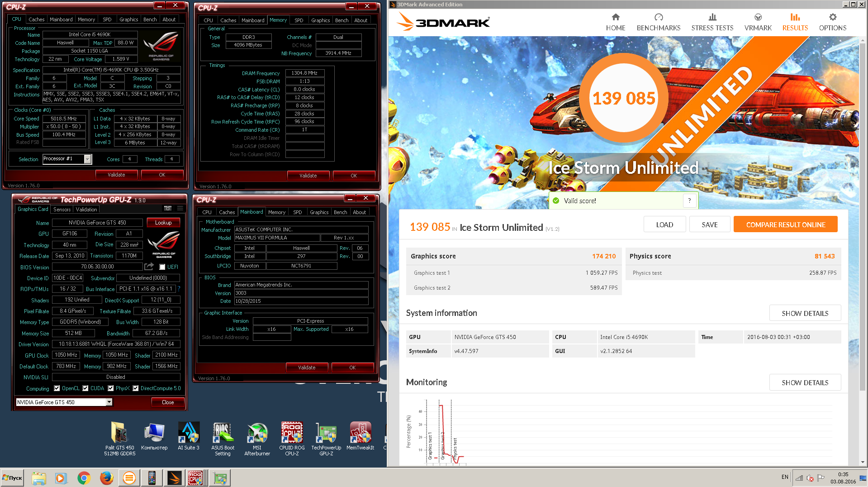Toggle OpenCL checkbox in GPU-Z
This screenshot has height=487, width=868.
57,388
